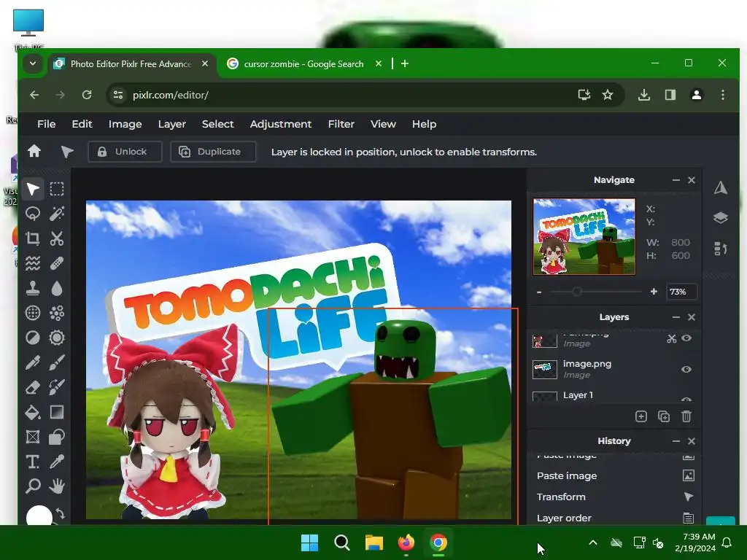This screenshot has height=560, width=747.
Task: Add a new layer
Action: (x=640, y=416)
